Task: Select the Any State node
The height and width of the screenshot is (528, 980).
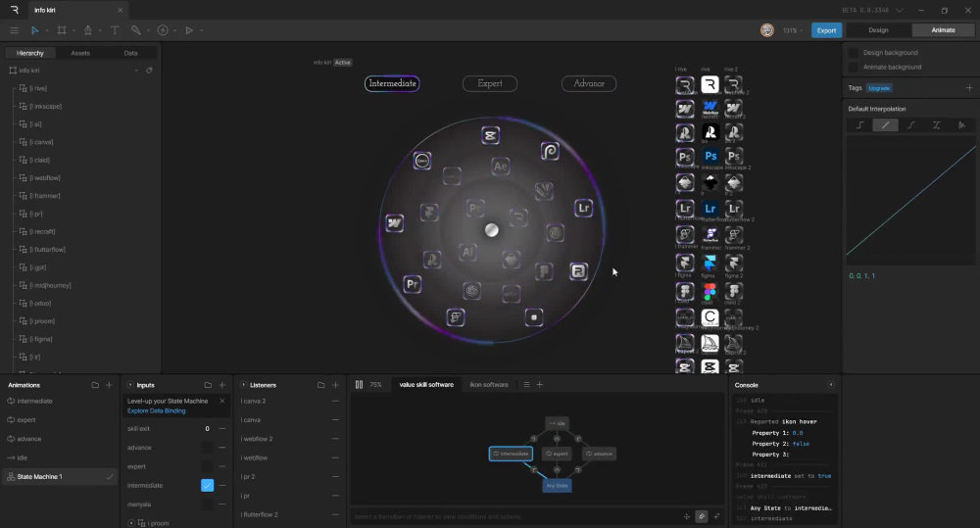Action: (557, 486)
